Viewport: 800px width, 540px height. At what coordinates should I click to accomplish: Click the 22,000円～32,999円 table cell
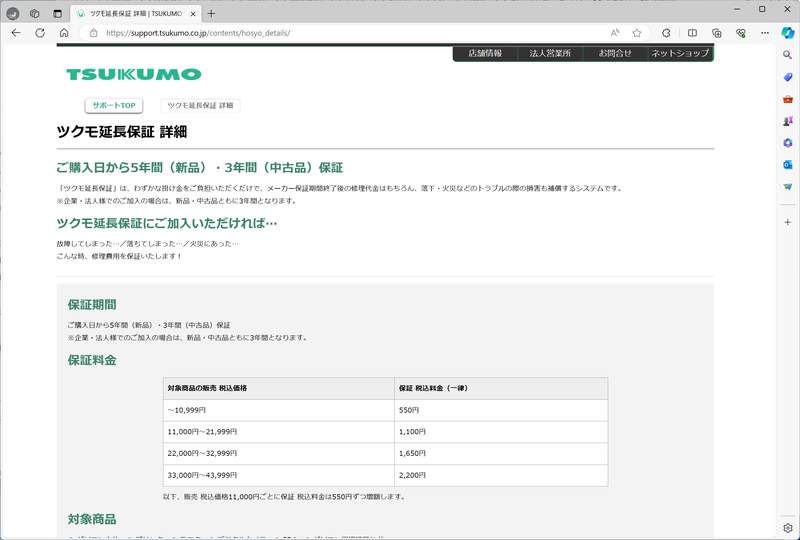click(x=279, y=453)
